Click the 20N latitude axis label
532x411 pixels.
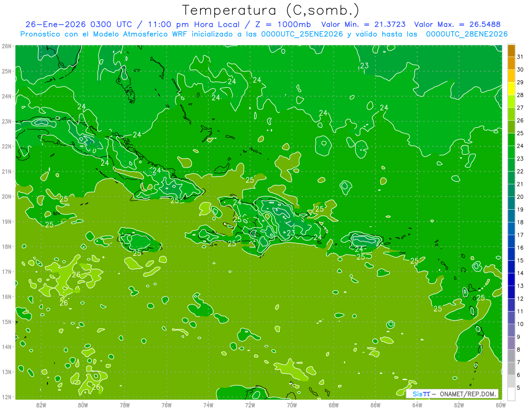pos(6,196)
